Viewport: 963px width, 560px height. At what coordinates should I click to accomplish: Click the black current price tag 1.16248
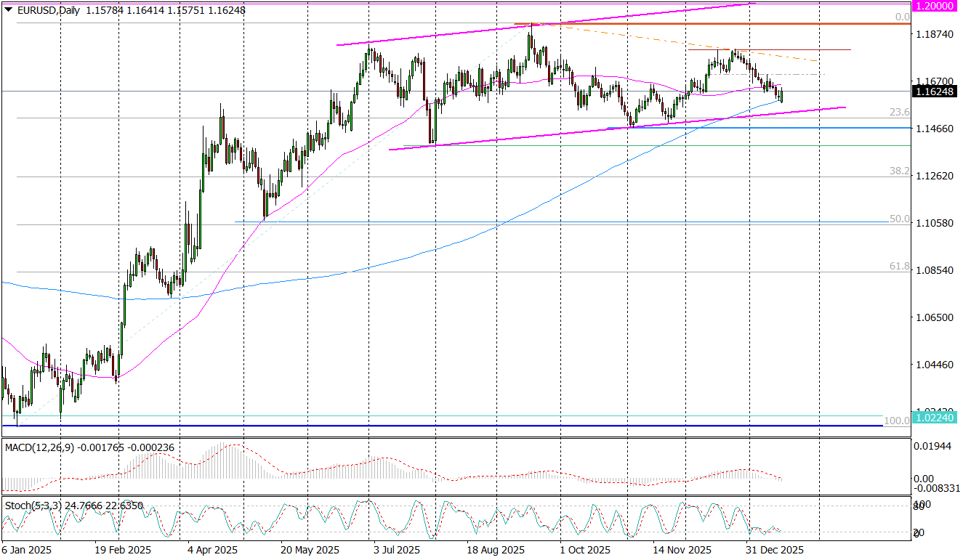[x=935, y=92]
